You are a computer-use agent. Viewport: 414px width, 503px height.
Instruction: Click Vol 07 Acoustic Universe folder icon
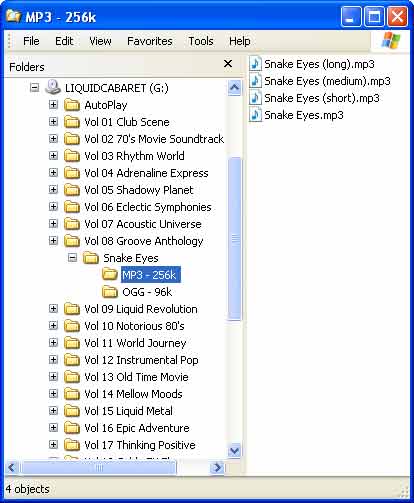(72, 224)
